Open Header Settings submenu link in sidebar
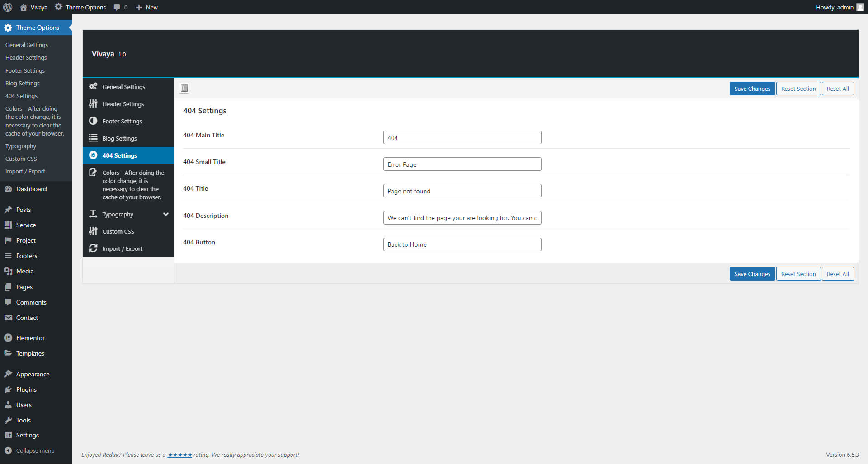This screenshot has height=464, width=868. 26,57
